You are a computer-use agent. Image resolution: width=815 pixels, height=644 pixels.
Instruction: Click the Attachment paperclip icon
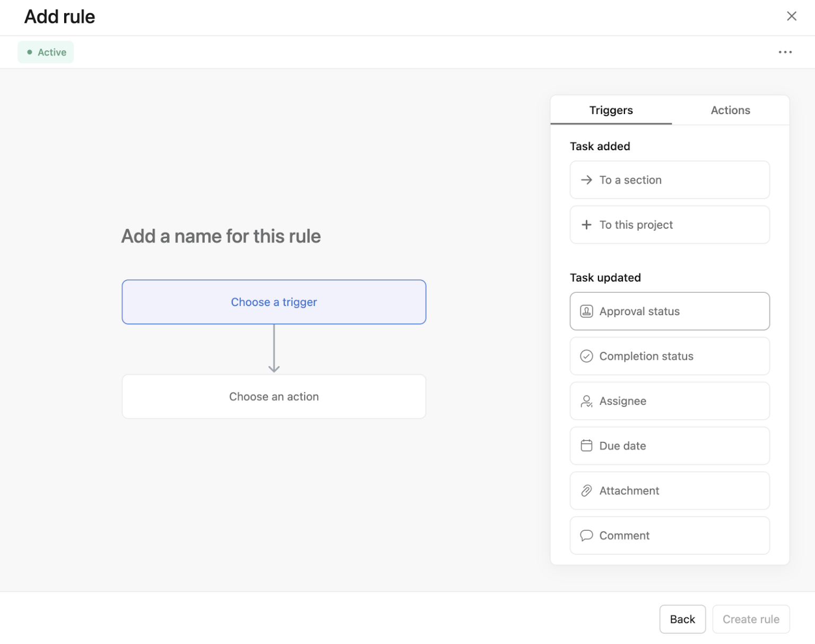[586, 491]
